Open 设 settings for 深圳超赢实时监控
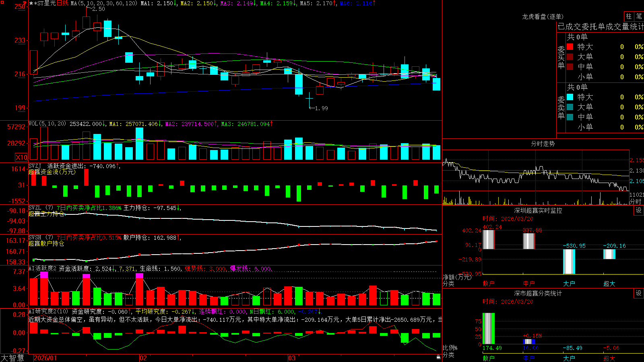Viewport: 644px width, 362px height. (639, 210)
